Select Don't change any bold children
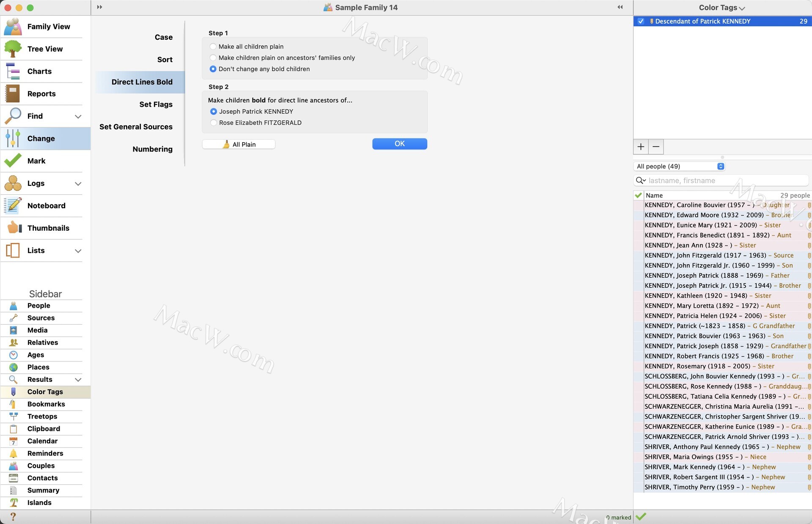This screenshot has height=524, width=812. pos(213,69)
